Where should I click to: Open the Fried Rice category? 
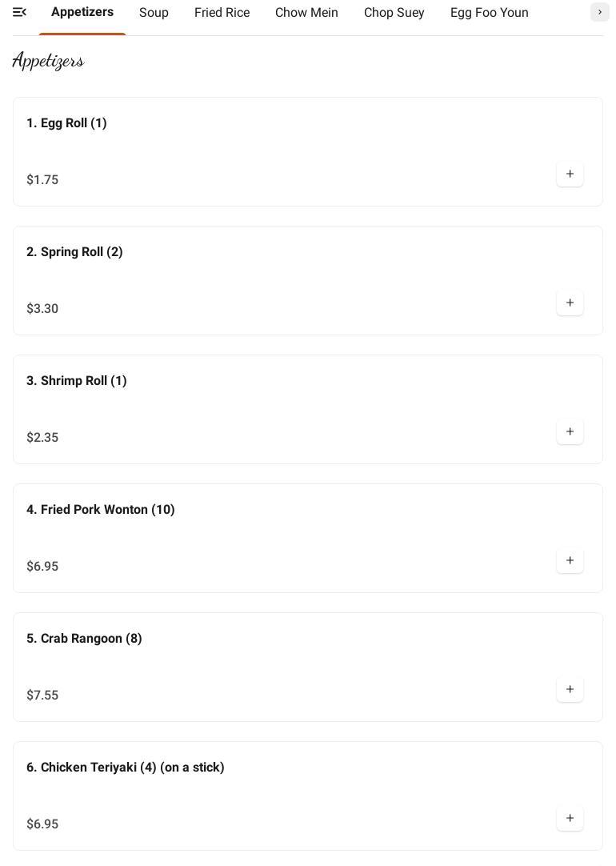[x=222, y=13]
